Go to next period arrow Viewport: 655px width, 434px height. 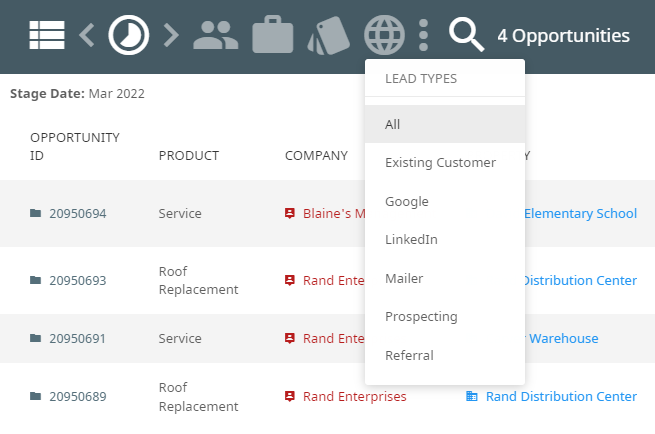point(171,35)
